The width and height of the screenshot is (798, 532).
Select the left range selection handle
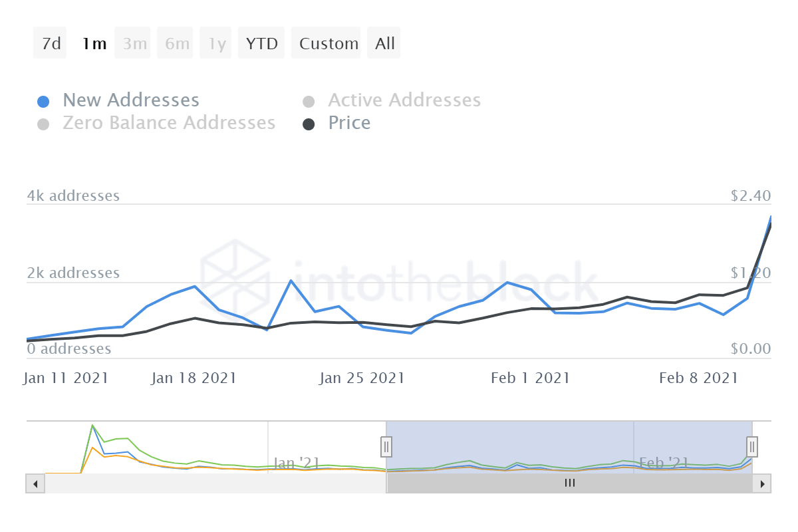click(386, 447)
